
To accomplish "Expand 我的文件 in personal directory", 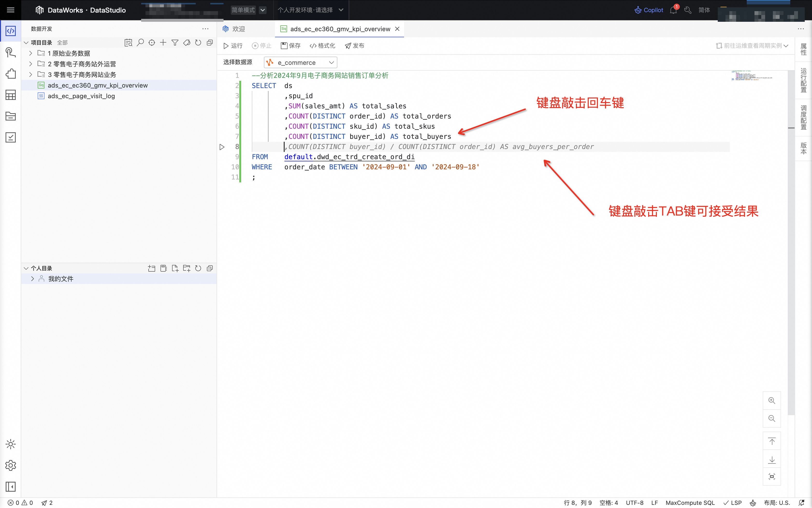I will click(33, 278).
